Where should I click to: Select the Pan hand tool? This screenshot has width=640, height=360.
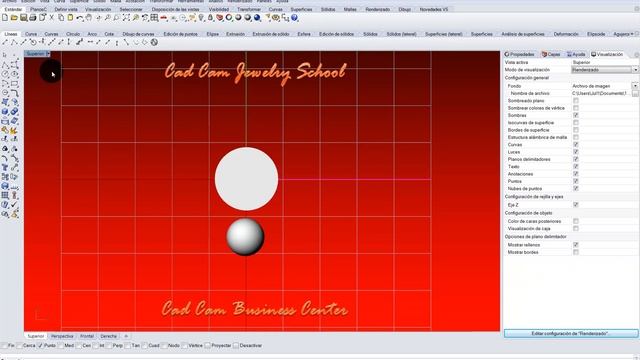click(x=89, y=18)
